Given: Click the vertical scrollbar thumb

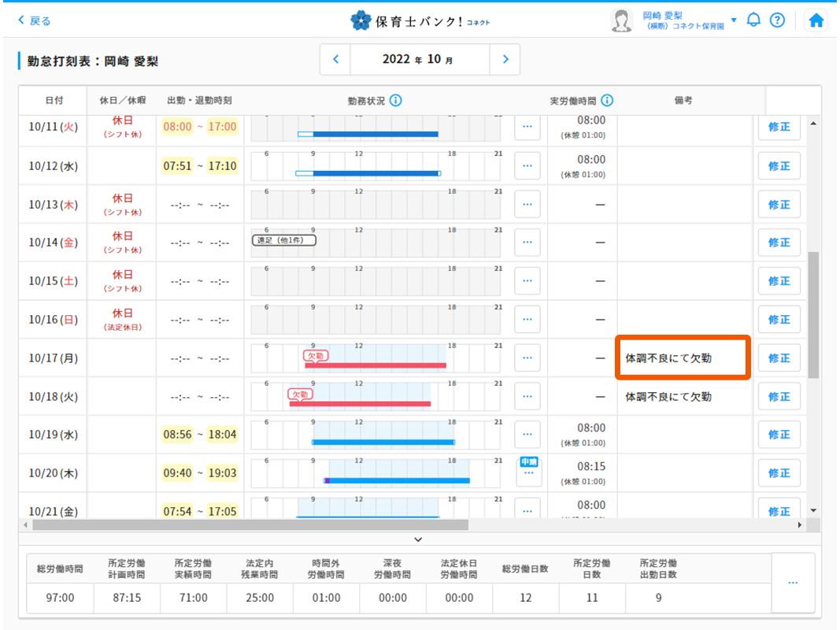Looking at the screenshot, I should tap(813, 315).
